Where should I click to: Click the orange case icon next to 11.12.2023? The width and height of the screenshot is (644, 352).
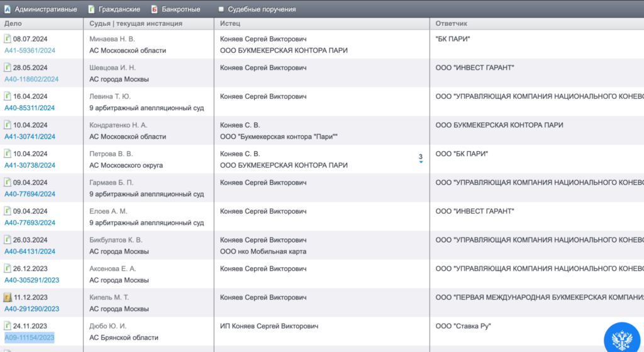pyautogui.click(x=8, y=297)
